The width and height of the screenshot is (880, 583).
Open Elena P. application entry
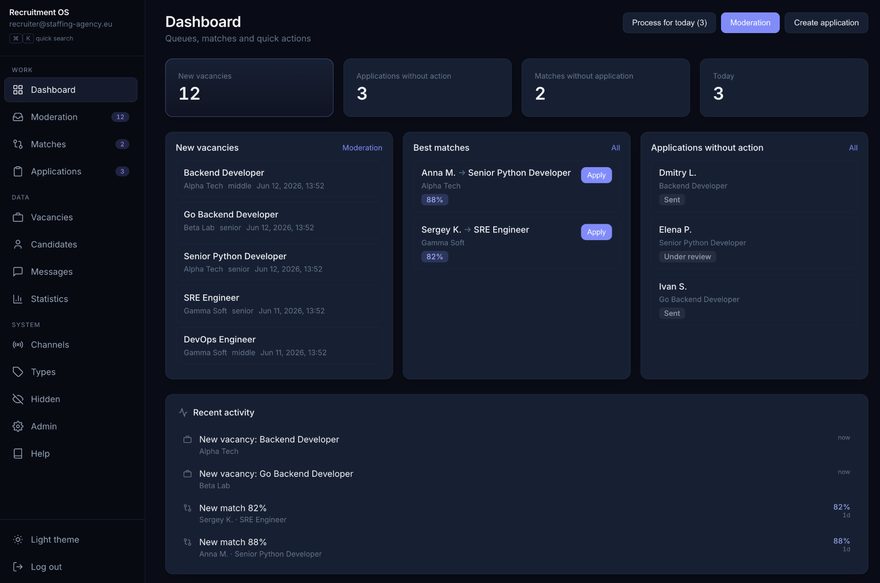(x=754, y=242)
